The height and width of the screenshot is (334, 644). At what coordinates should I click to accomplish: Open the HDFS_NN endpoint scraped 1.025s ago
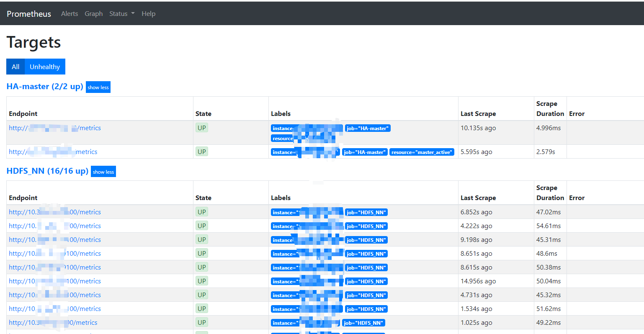tap(53, 323)
